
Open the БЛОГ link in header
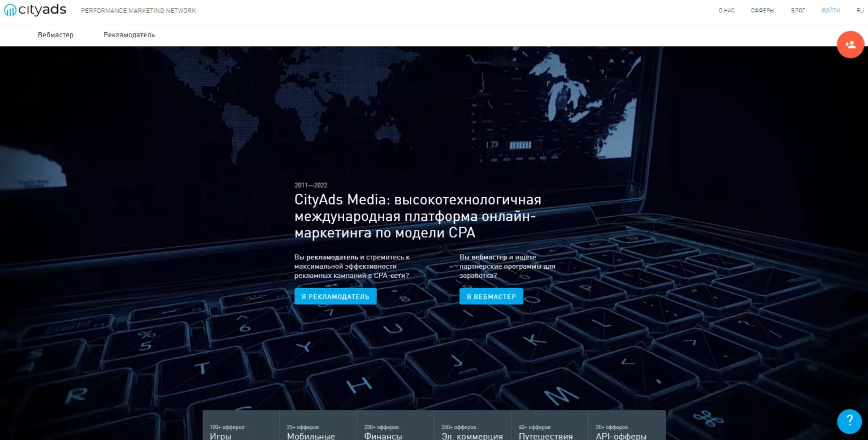798,11
